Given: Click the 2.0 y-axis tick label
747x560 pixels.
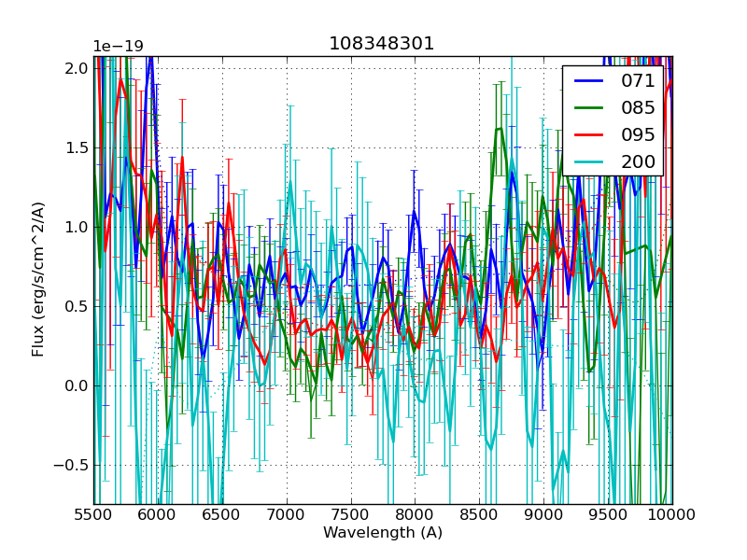Looking at the screenshot, I should tap(77, 68).
